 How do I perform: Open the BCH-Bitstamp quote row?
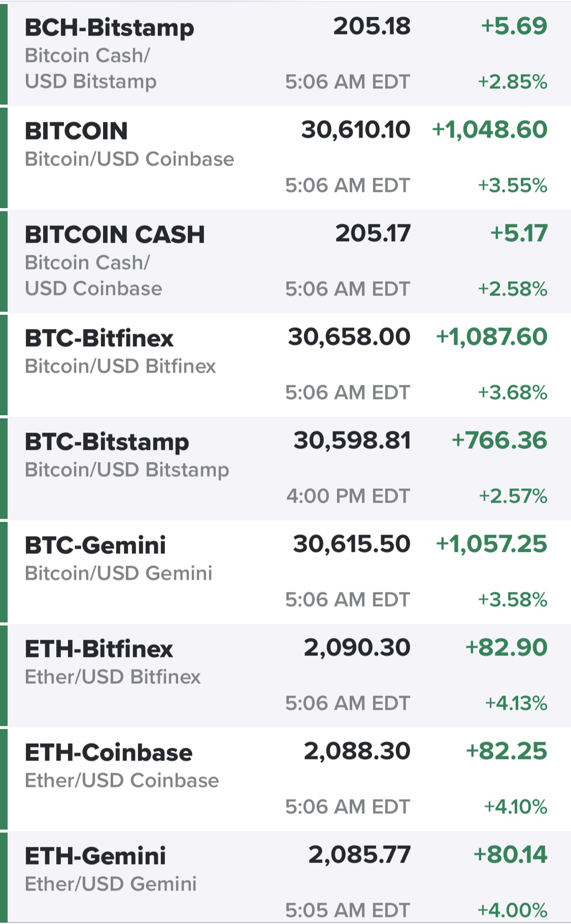point(285,53)
